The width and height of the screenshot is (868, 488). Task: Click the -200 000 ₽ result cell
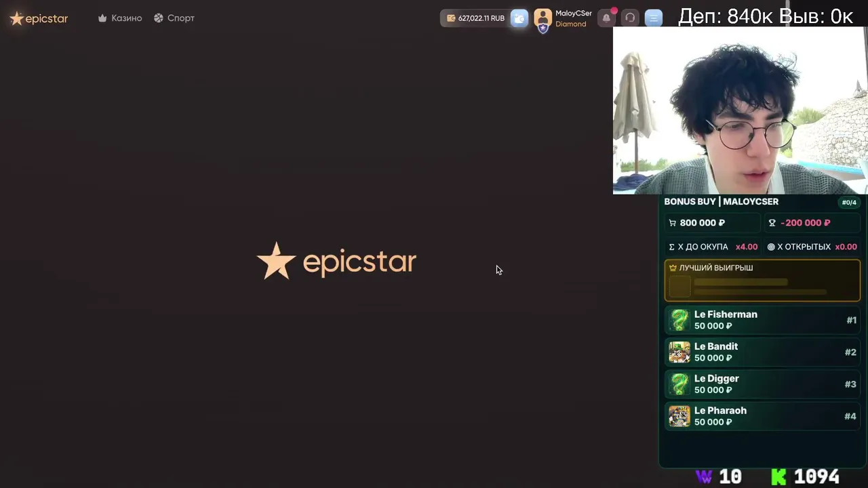click(812, 223)
